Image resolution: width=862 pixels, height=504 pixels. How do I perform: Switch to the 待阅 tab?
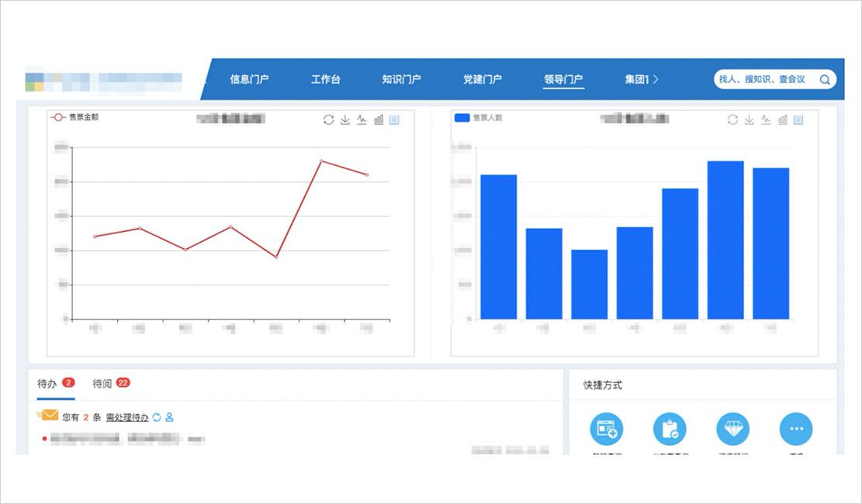coord(102,383)
